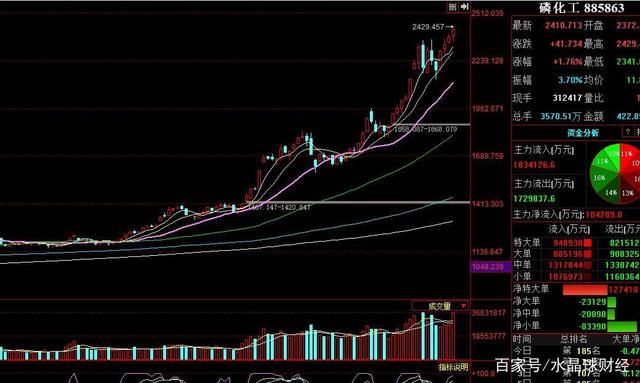Open the 成交量 indicator dropdown
Image resolution: width=640 pixels, height=383 pixels.
(463, 306)
